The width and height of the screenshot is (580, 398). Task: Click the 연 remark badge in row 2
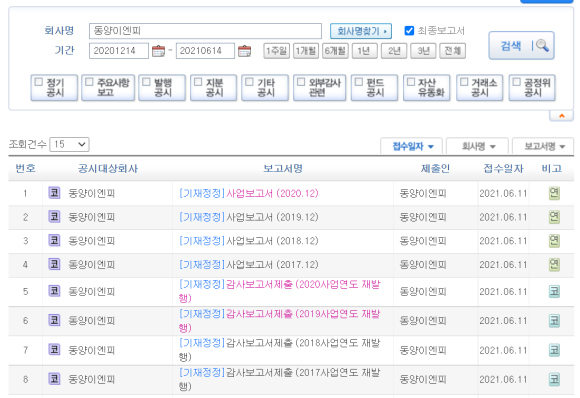(554, 217)
